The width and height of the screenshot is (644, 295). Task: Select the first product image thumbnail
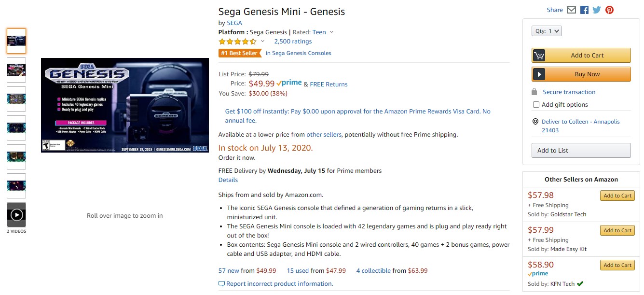click(16, 41)
